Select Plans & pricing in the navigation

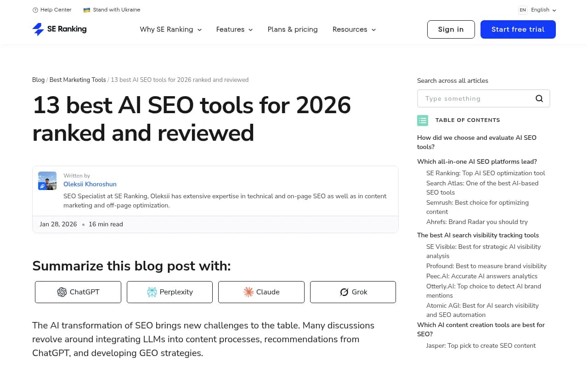[292, 29]
